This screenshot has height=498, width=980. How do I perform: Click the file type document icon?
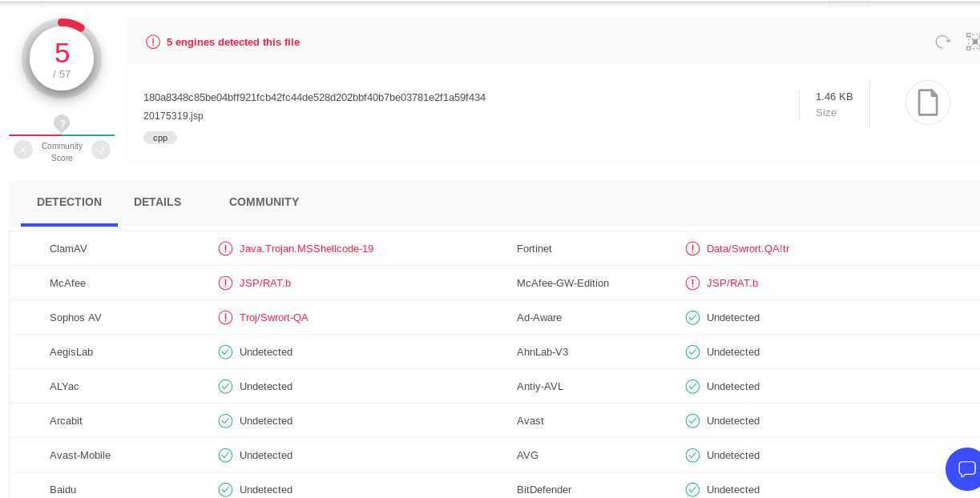click(928, 102)
